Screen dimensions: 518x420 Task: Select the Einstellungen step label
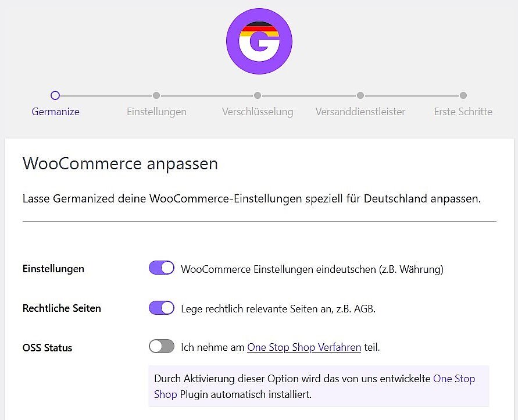tap(156, 112)
